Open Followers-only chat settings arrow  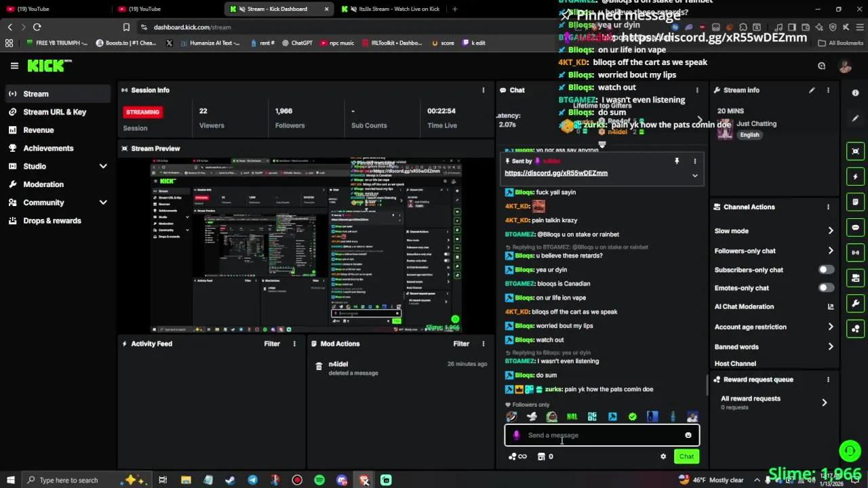830,251
